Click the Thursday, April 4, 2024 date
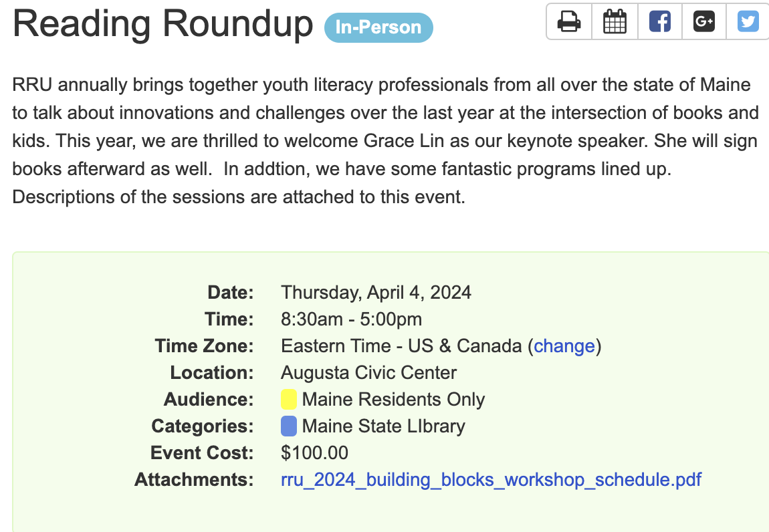The height and width of the screenshot is (532, 769). tap(376, 293)
